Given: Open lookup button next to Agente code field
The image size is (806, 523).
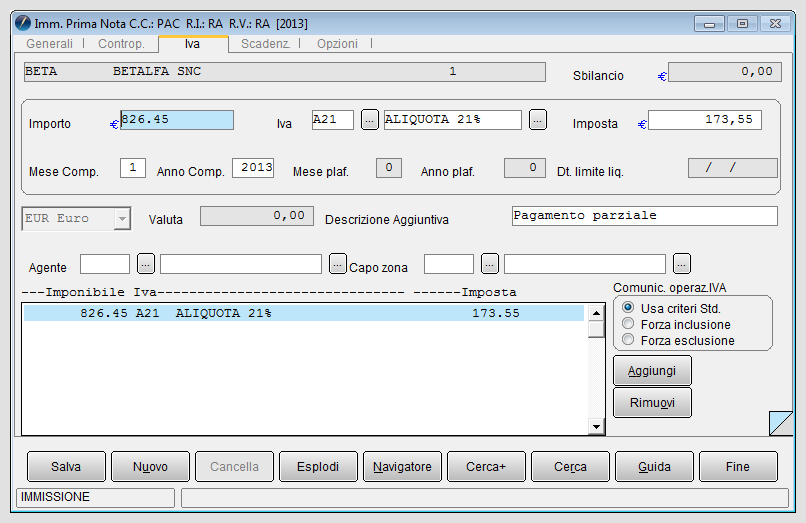Looking at the screenshot, I should click(x=146, y=264).
